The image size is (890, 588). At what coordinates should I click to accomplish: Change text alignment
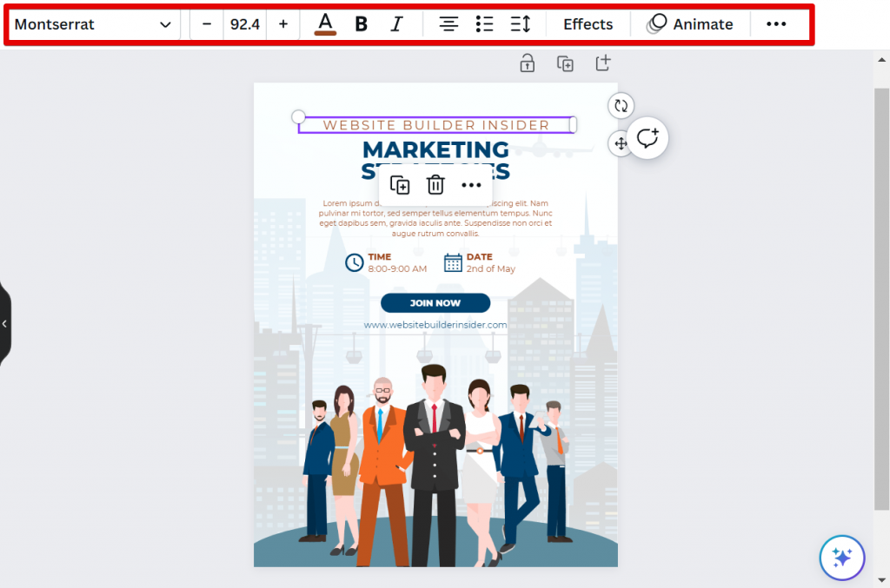448,24
